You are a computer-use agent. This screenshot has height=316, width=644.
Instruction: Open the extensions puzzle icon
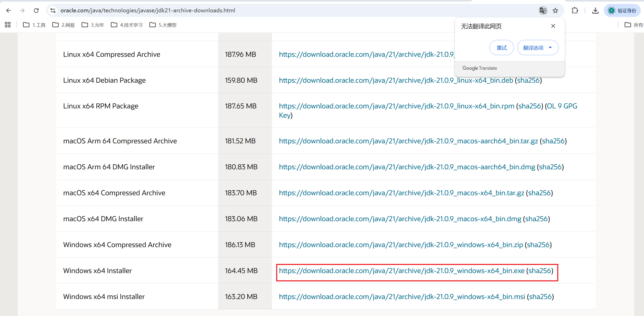[575, 11]
